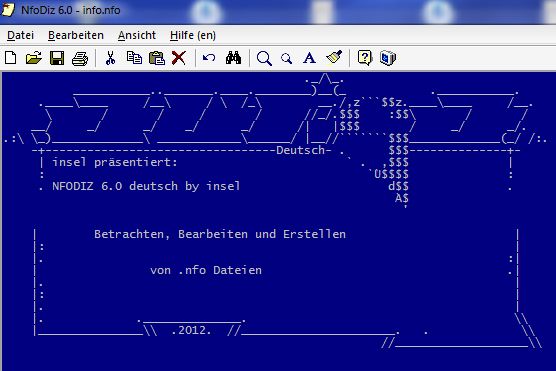The height and width of the screenshot is (371, 556).
Task: Open a file with folder icon
Action: 34,58
